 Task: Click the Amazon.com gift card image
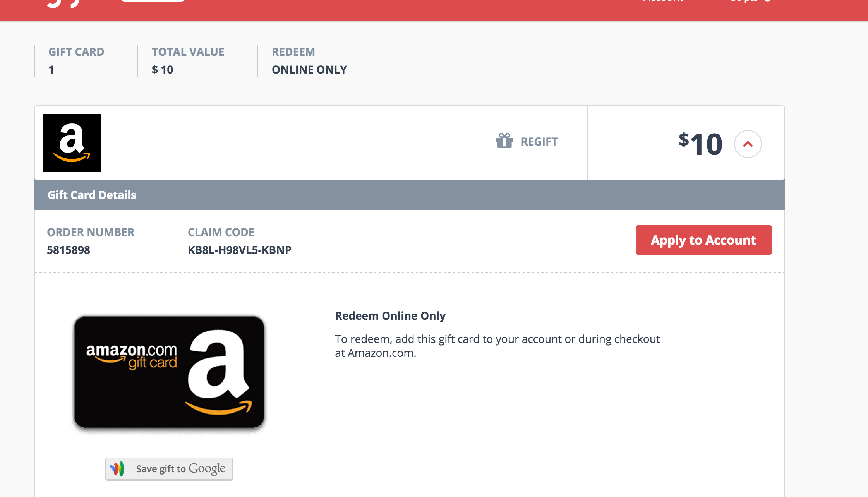point(169,372)
